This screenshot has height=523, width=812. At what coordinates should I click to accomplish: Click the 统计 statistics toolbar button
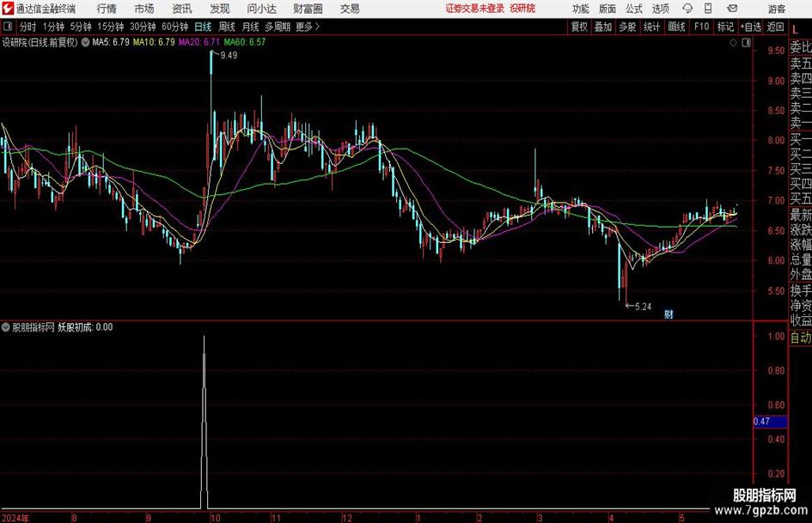(x=651, y=27)
